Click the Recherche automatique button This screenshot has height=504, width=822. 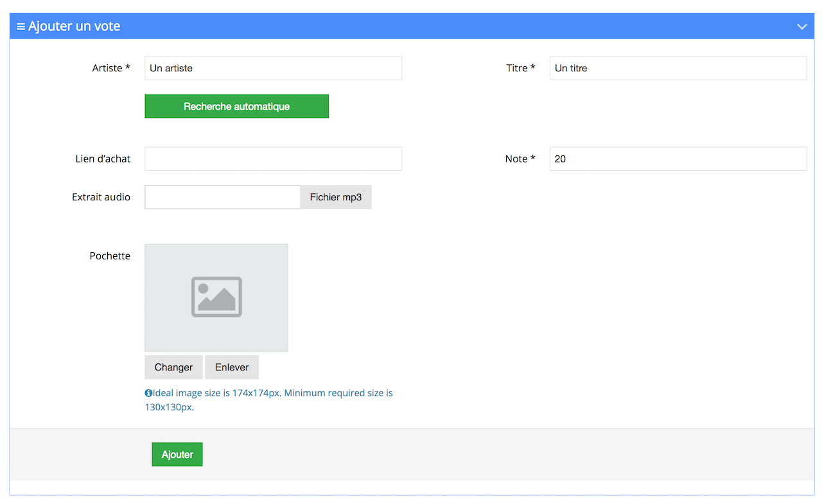(x=236, y=107)
